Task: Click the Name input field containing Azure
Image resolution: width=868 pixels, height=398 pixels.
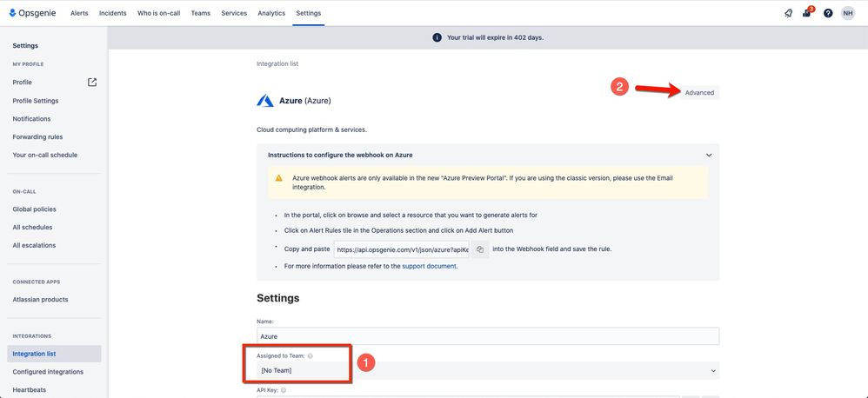Action: pyautogui.click(x=488, y=336)
